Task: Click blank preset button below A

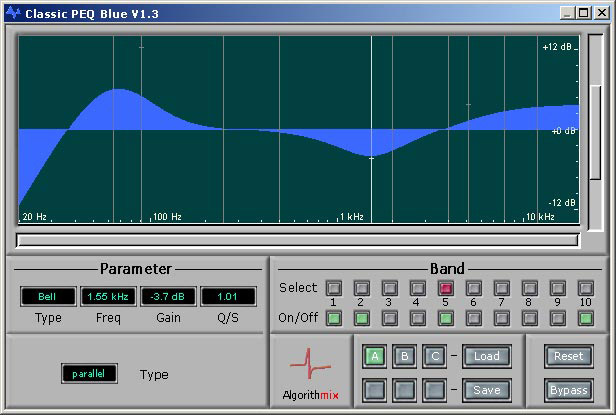Action: point(374,390)
